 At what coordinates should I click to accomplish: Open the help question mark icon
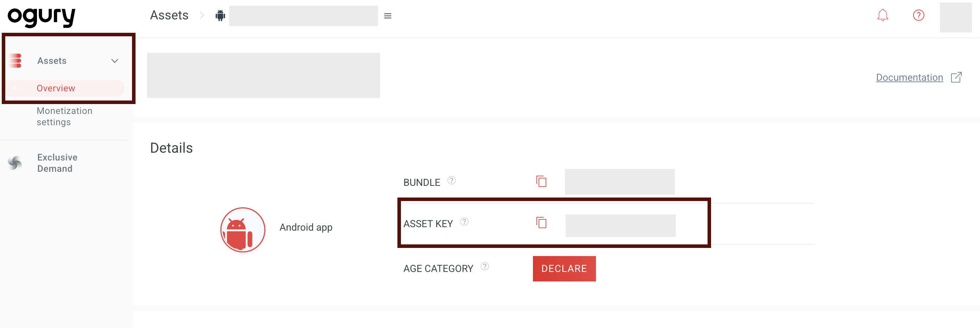pos(919,15)
